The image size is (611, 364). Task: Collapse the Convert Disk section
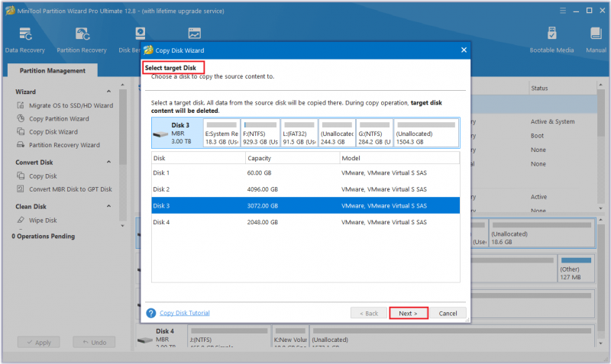click(x=108, y=162)
